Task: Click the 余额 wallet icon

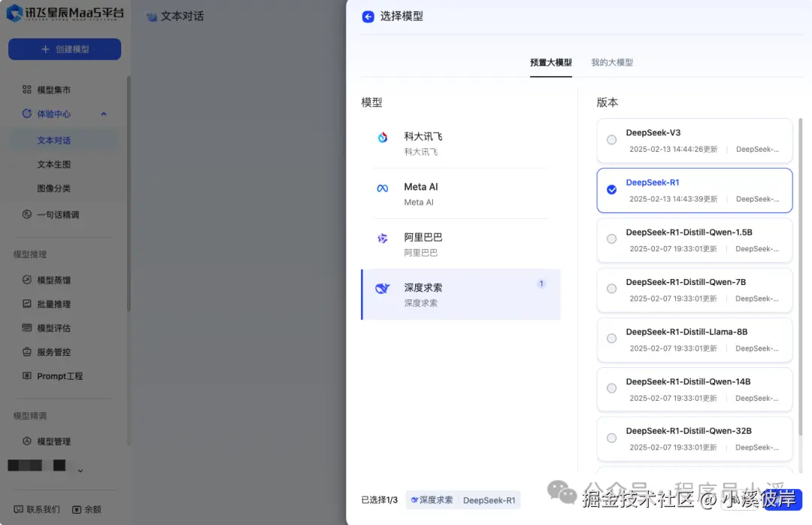Action: pyautogui.click(x=77, y=509)
